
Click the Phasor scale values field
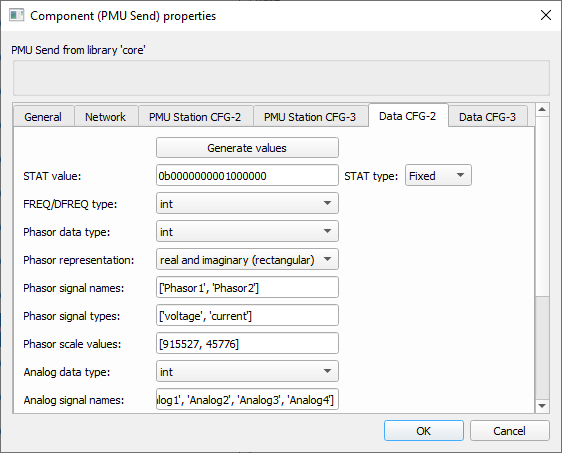click(x=247, y=343)
